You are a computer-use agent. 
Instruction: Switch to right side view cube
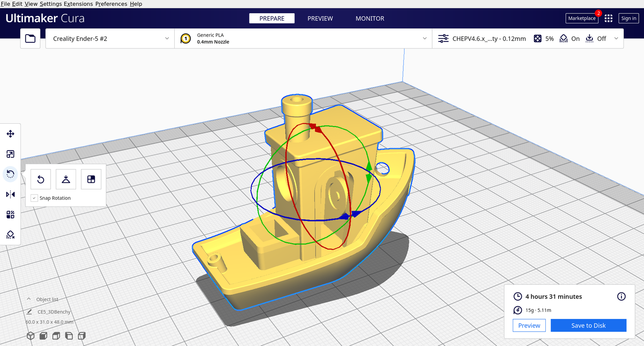click(x=82, y=336)
